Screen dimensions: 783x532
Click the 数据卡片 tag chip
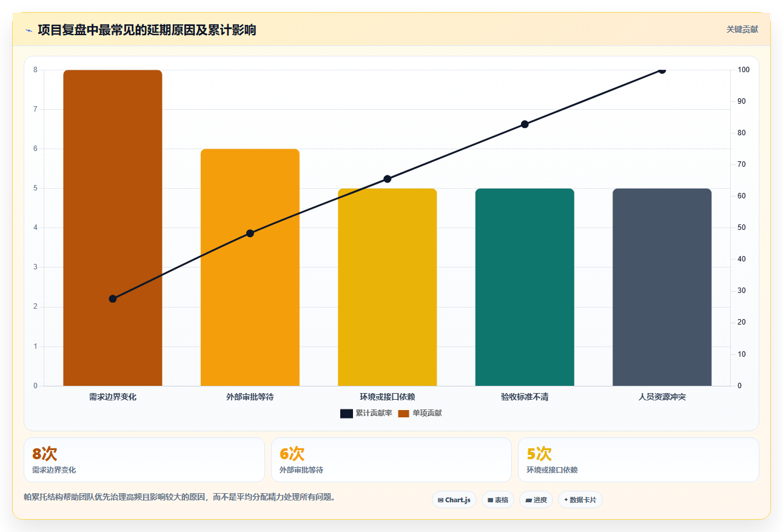[580, 500]
